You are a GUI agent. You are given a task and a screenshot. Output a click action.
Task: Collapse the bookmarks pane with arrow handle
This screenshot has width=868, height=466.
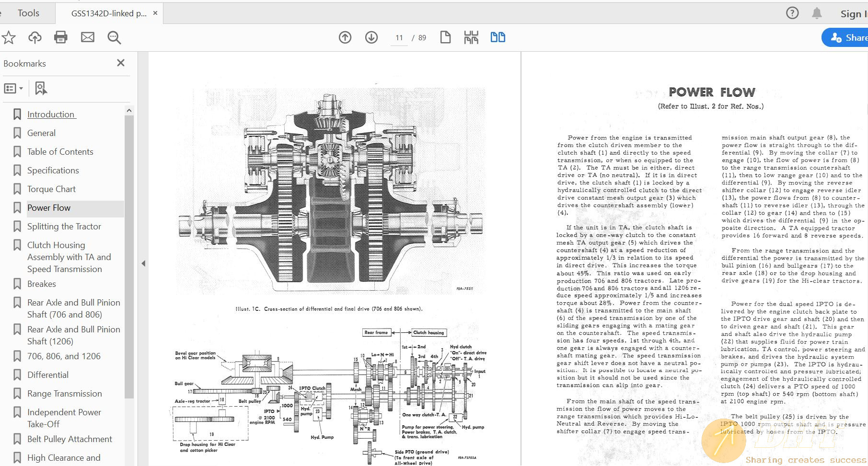point(143,263)
